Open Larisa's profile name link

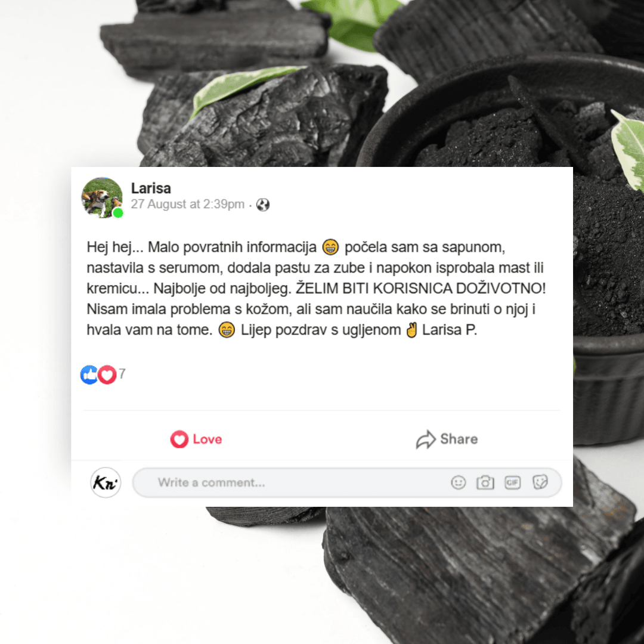point(151,188)
